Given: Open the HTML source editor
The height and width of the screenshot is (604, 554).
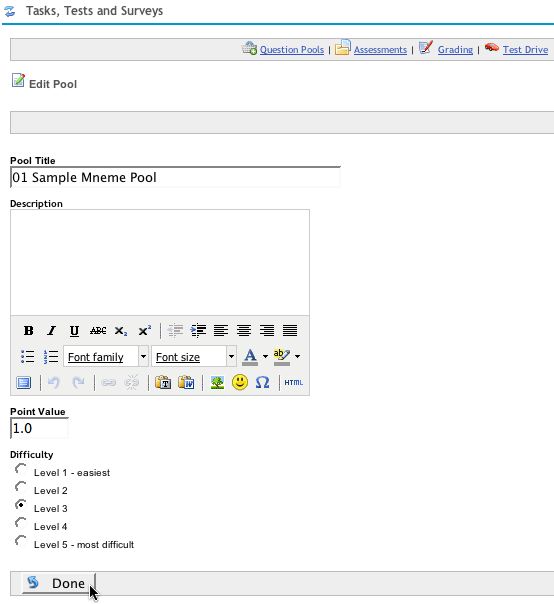Looking at the screenshot, I should click(294, 383).
